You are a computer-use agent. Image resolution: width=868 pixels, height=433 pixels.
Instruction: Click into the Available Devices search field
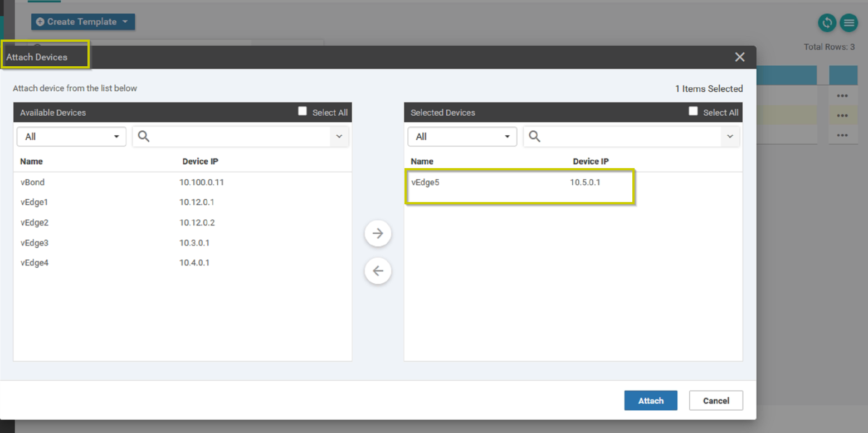[241, 136]
